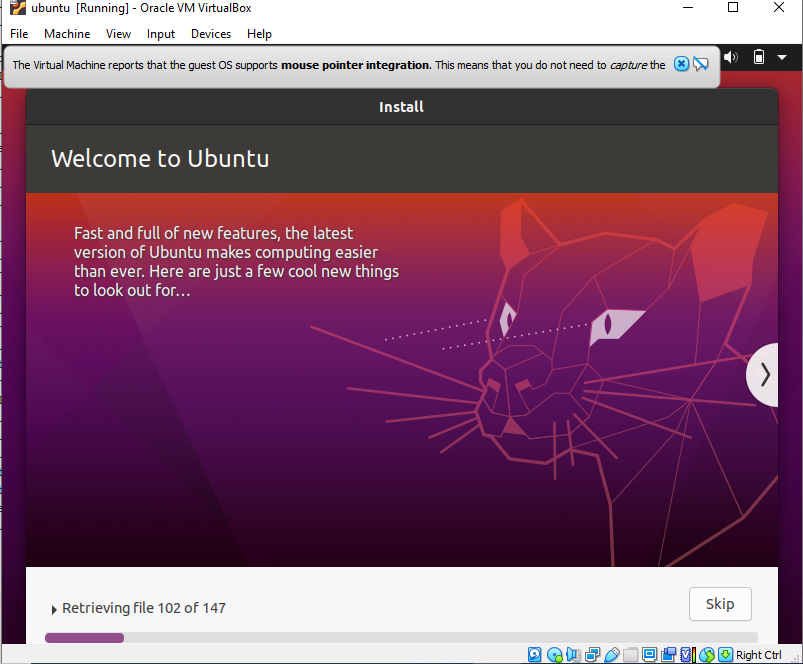This screenshot has width=803, height=664.
Task: Maximize the VirtualBox window
Action: [733, 7]
